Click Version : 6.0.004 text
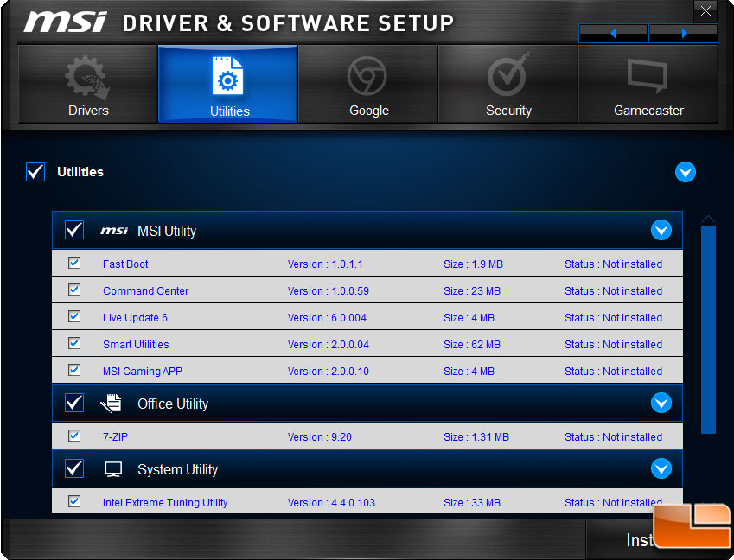Image resolution: width=734 pixels, height=560 pixels. coord(327,318)
